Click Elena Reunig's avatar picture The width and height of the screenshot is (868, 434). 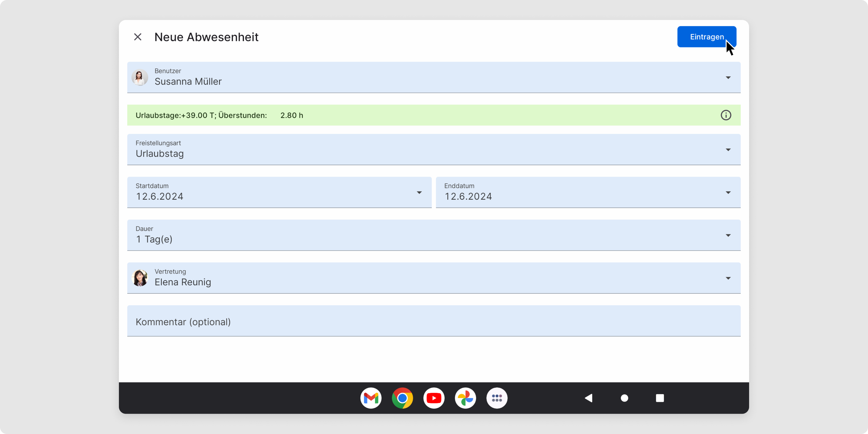(139, 278)
